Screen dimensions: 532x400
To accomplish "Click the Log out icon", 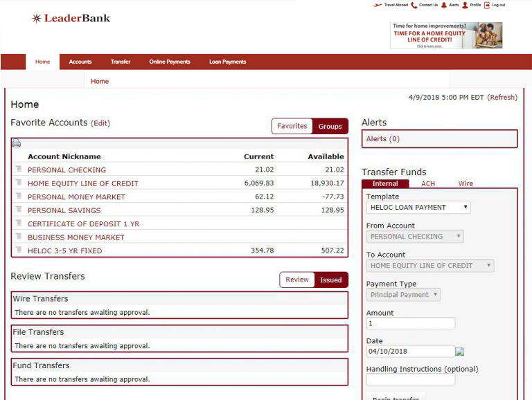I will pyautogui.click(x=487, y=5).
